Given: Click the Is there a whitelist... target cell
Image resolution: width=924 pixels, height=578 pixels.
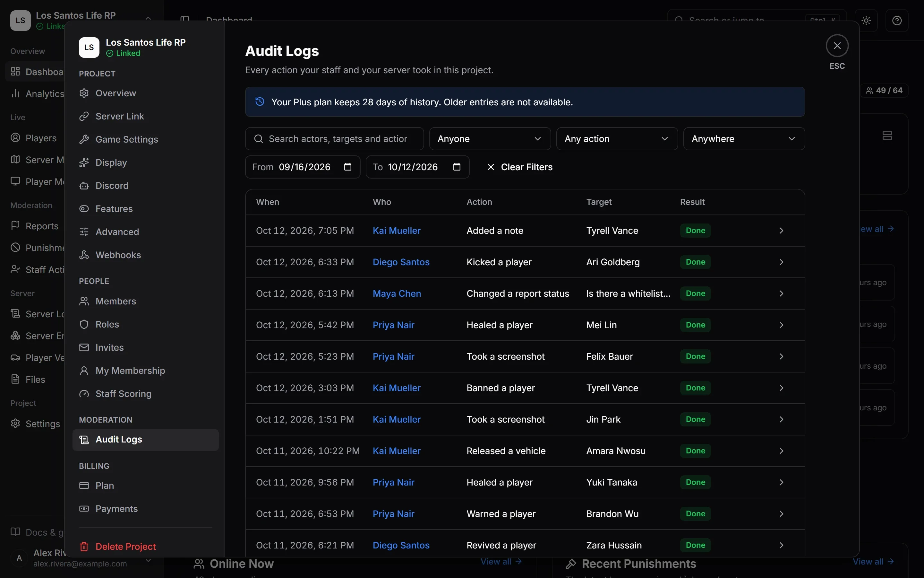Looking at the screenshot, I should coord(628,293).
